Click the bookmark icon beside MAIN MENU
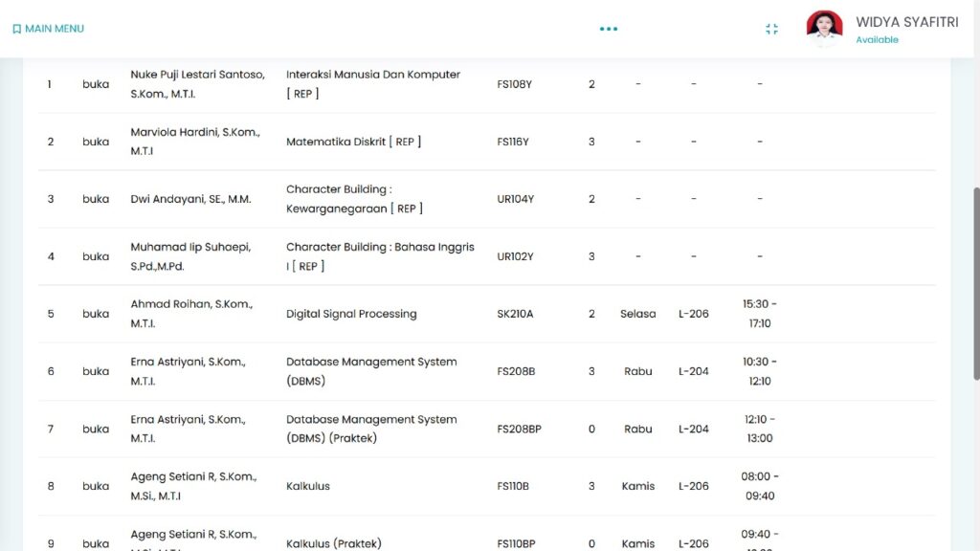 point(16,29)
